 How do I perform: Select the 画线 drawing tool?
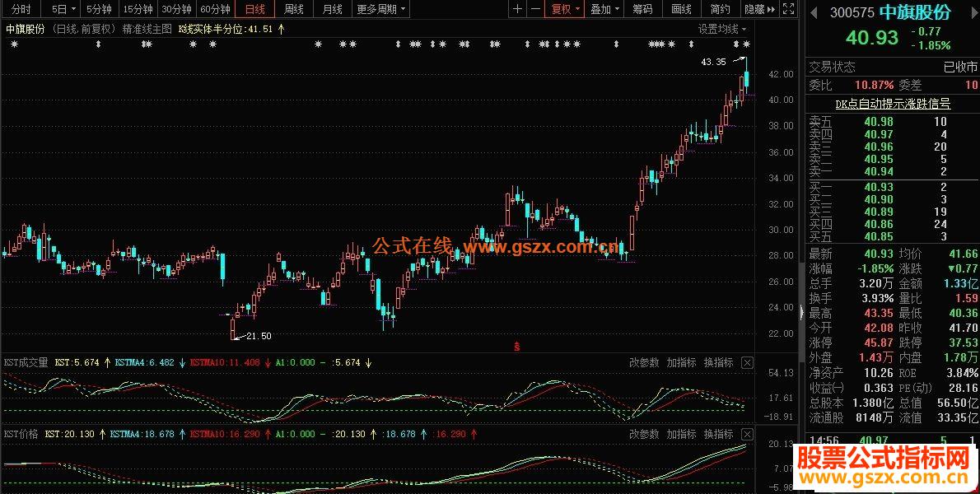pos(680,10)
